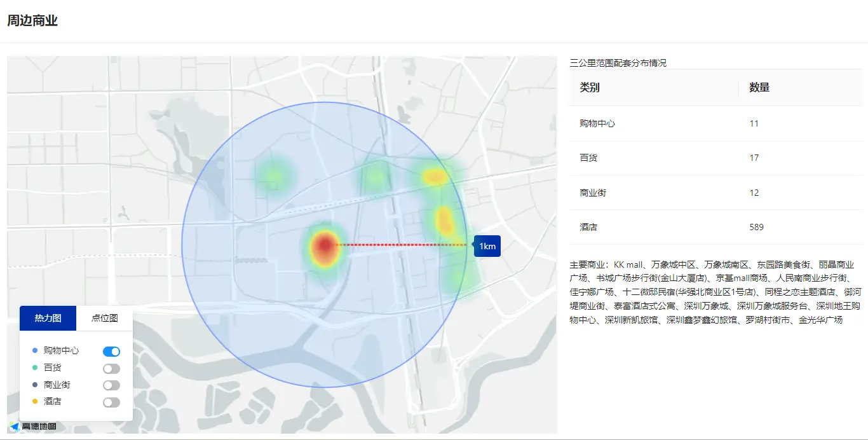Click the 周边商业 section heading
Viewport: 868px width, 440px height.
tap(32, 20)
